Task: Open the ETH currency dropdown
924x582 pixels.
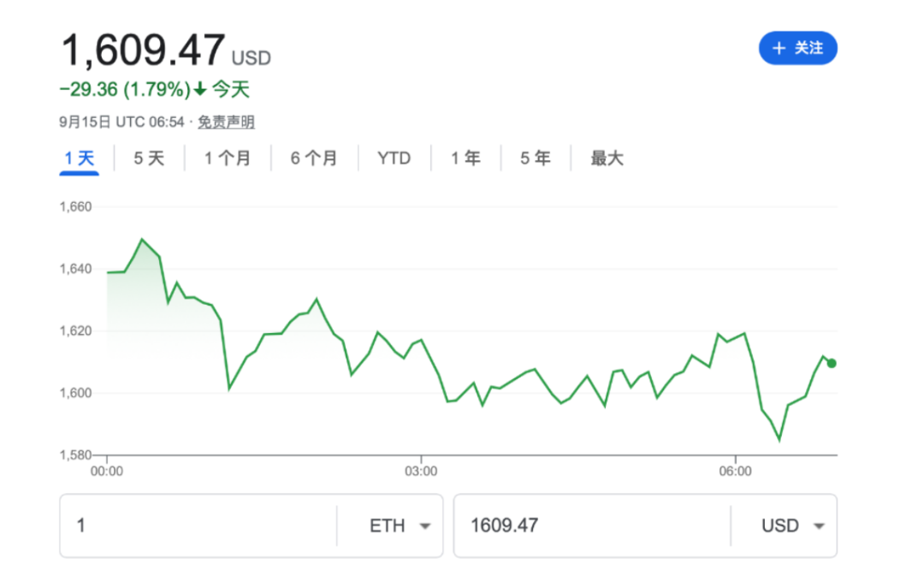Action: (x=399, y=526)
